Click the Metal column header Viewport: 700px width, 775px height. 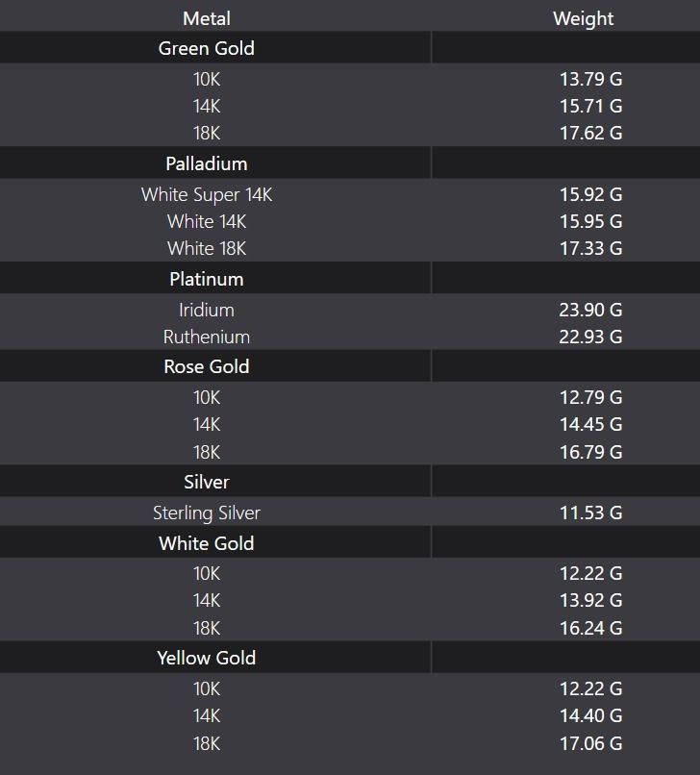[206, 18]
